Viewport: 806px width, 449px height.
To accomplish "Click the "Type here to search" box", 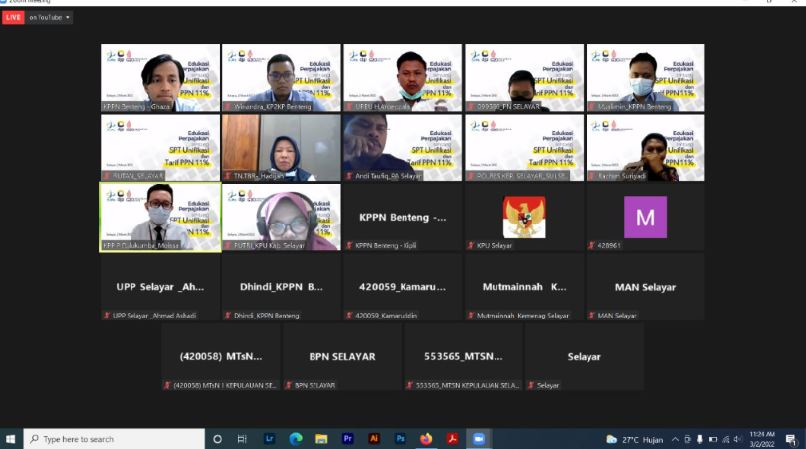I will click(115, 439).
